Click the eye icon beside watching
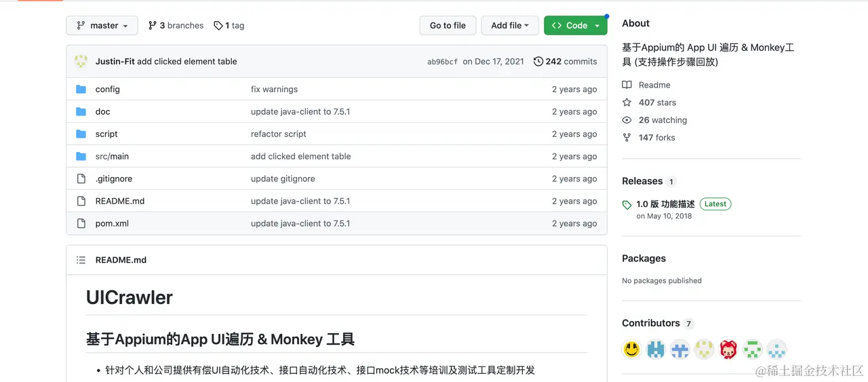Image resolution: width=868 pixels, height=382 pixels. (627, 120)
